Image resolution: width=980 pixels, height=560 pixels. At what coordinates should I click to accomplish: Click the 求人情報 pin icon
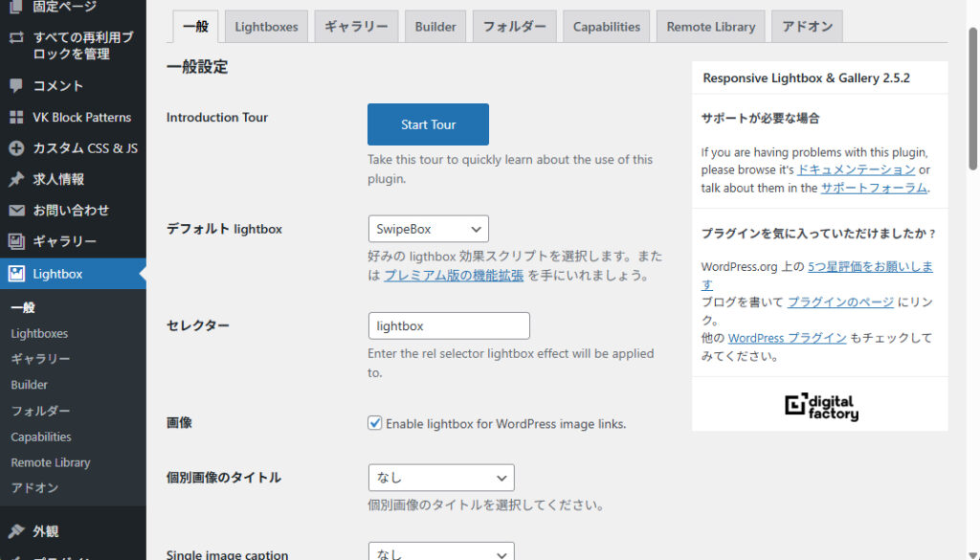pyautogui.click(x=17, y=179)
